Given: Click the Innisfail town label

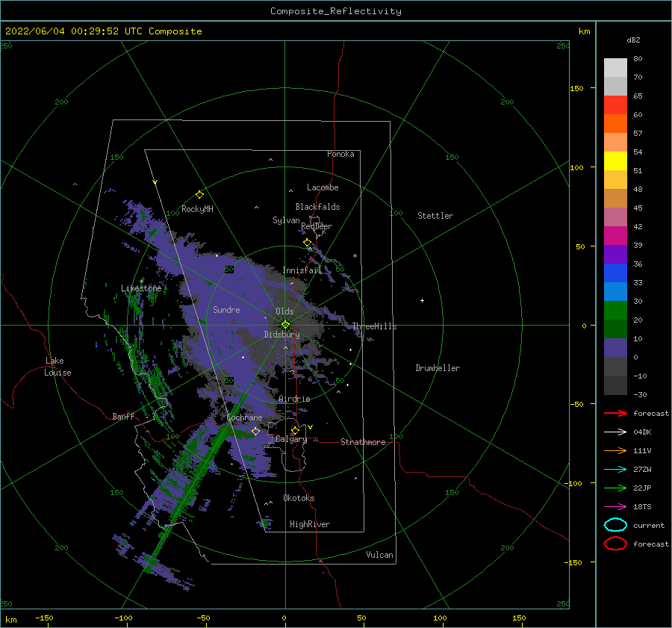Looking at the screenshot, I should click(302, 270).
